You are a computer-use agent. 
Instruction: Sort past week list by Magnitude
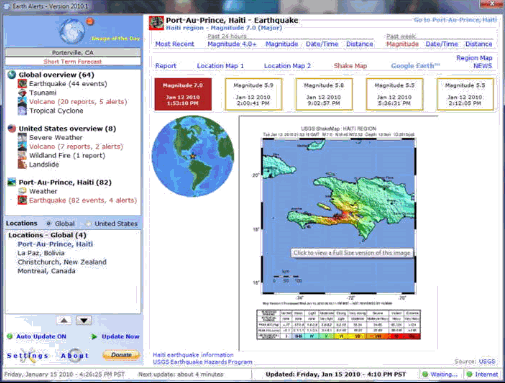coord(402,44)
